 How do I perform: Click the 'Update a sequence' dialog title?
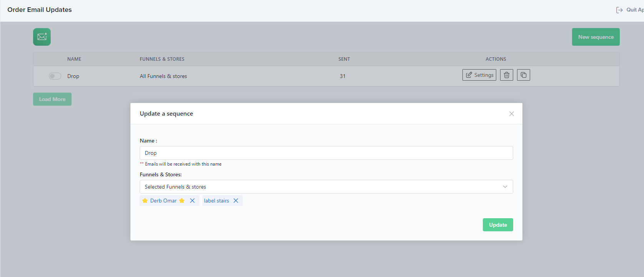tap(167, 114)
